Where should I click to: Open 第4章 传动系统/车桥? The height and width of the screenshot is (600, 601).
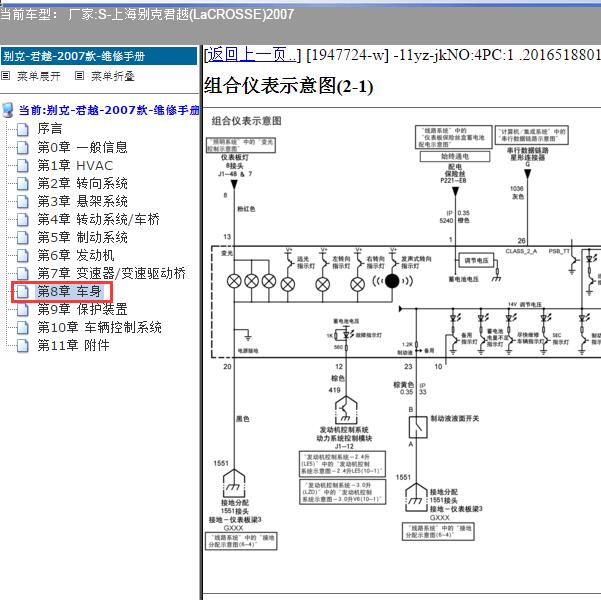point(99,219)
